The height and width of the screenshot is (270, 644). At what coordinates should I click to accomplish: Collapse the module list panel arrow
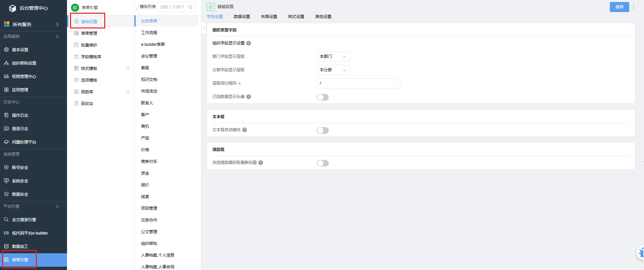(x=203, y=28)
